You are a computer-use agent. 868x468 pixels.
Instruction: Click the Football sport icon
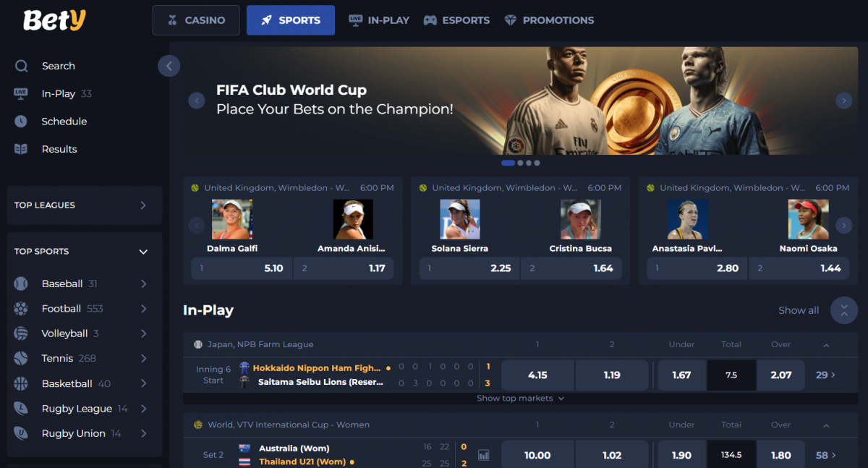(x=21, y=309)
